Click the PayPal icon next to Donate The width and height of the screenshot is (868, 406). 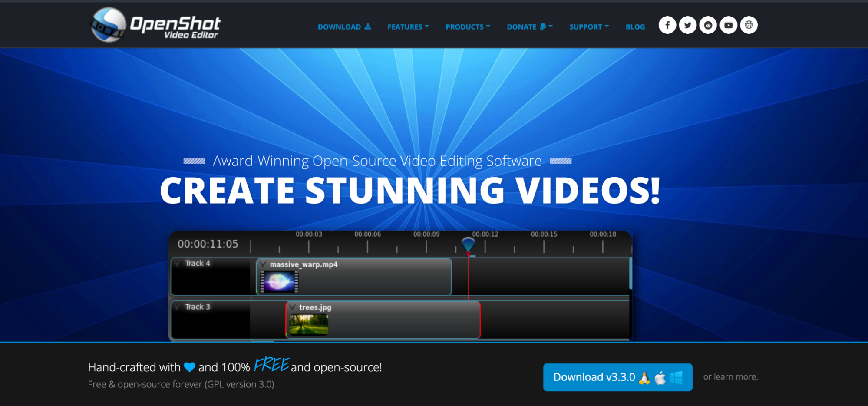pyautogui.click(x=543, y=27)
